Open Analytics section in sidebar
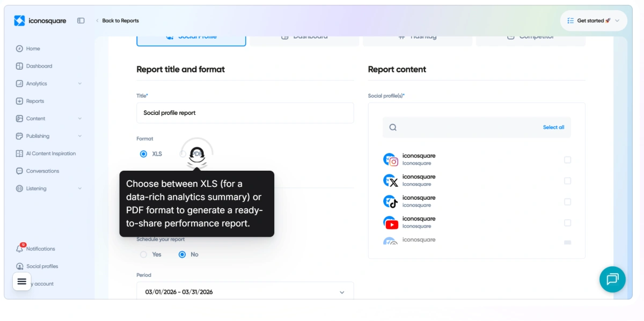644x321 pixels. 49,83
